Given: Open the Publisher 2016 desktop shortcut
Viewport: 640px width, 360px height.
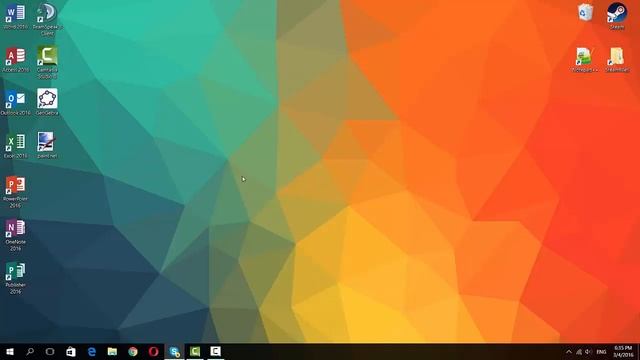Looking at the screenshot, I should pos(16,278).
